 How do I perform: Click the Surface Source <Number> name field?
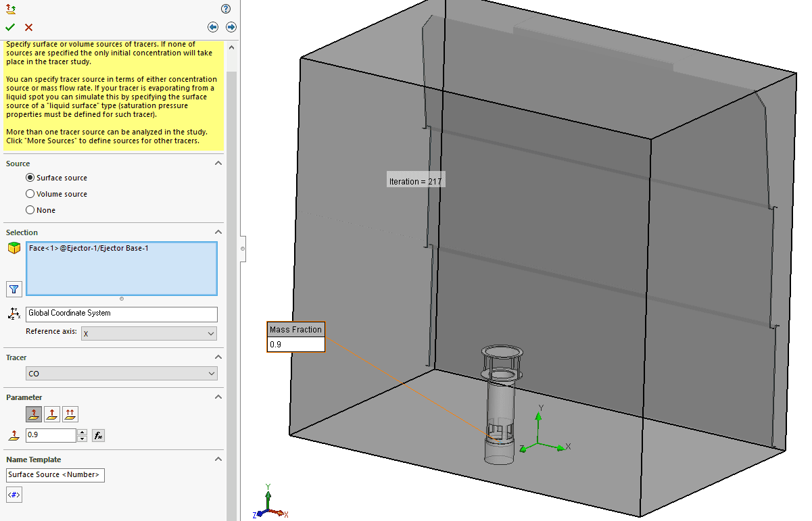tap(55, 475)
